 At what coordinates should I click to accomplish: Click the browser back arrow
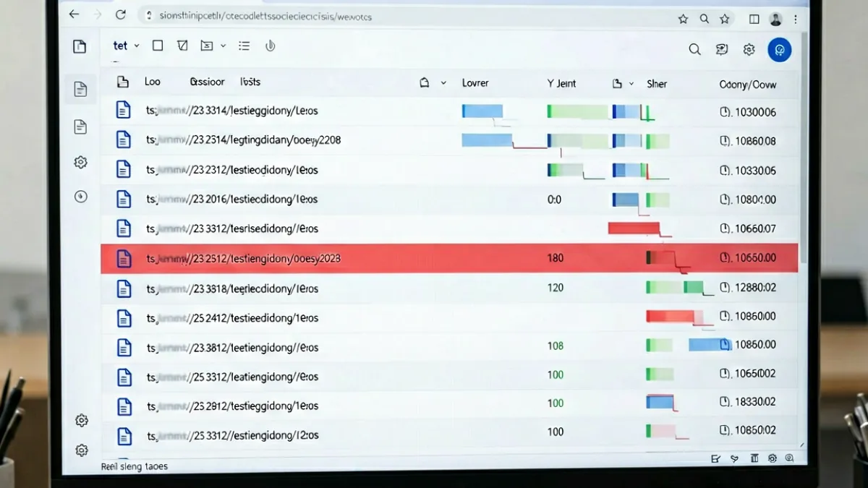tap(75, 14)
